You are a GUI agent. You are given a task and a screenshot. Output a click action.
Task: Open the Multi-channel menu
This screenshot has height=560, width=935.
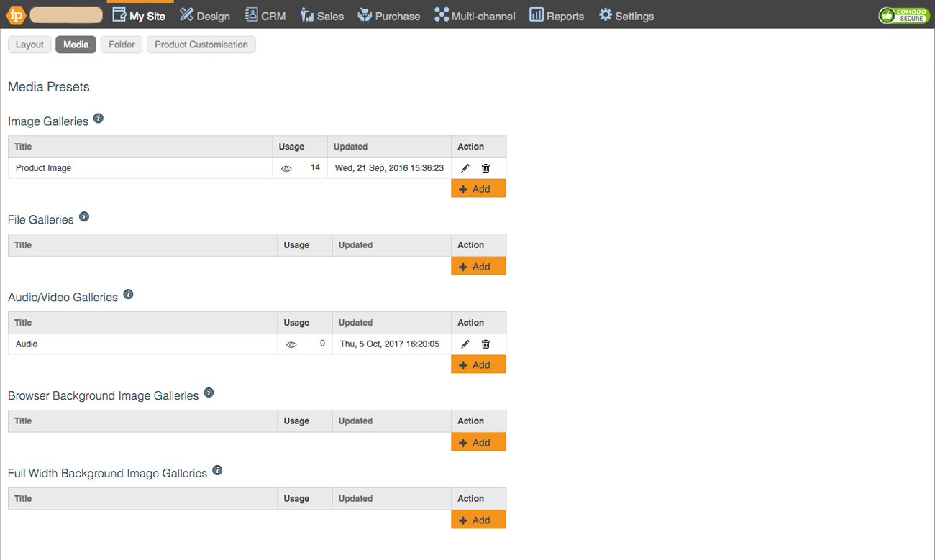click(475, 15)
